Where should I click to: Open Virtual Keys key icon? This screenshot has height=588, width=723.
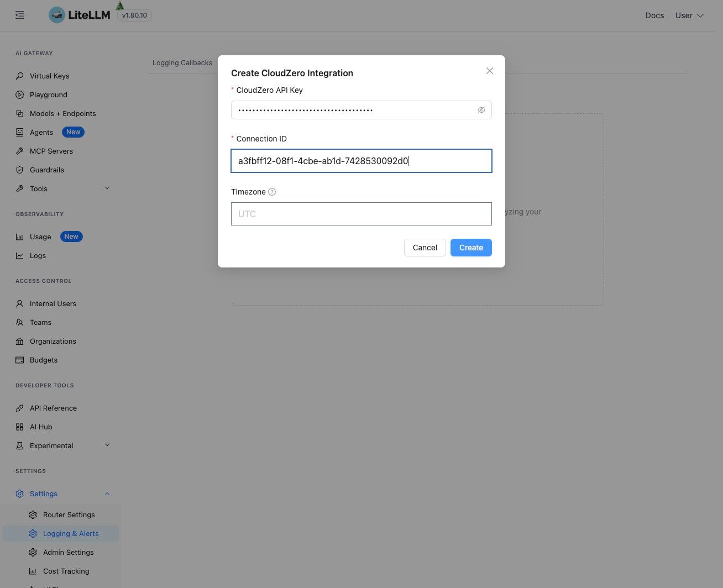pos(20,76)
